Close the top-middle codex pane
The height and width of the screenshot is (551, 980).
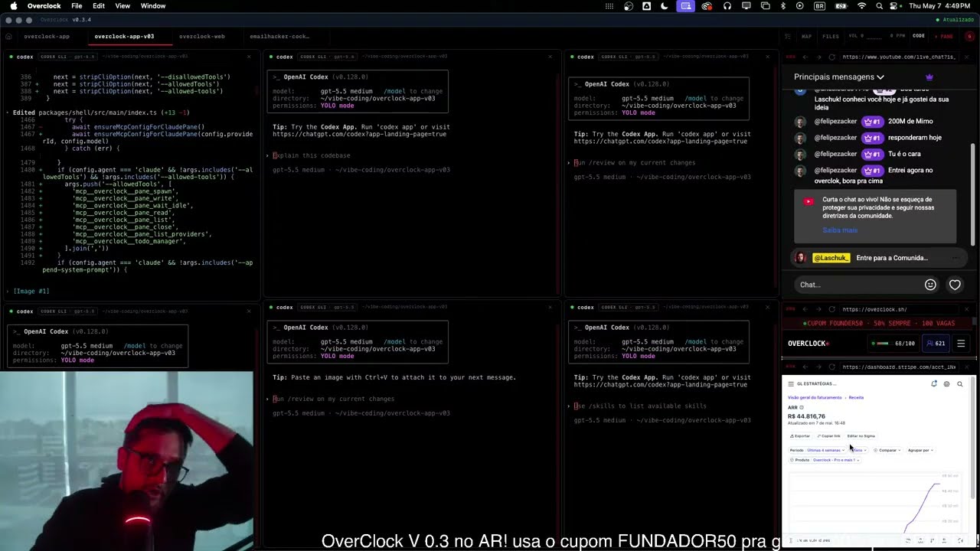pos(550,57)
